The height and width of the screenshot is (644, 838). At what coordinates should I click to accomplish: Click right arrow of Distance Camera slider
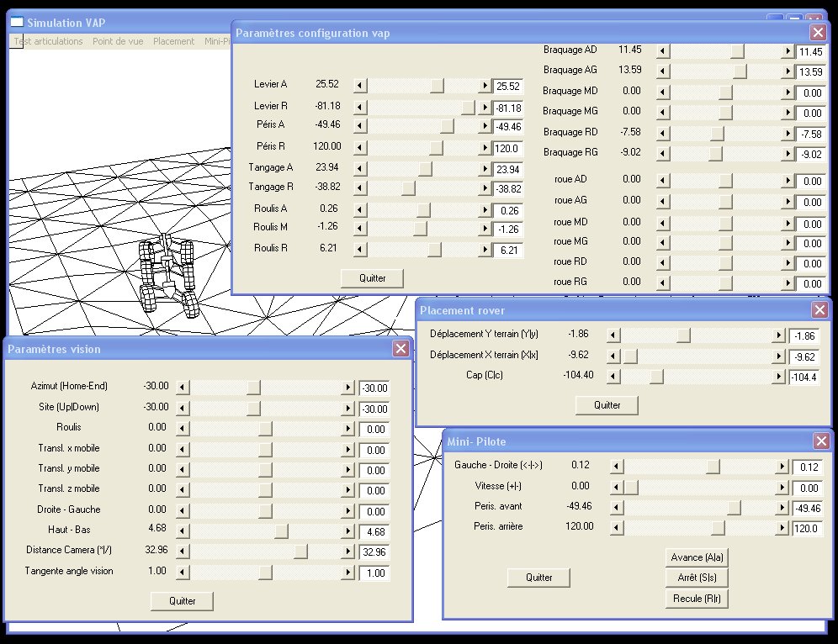tap(347, 552)
